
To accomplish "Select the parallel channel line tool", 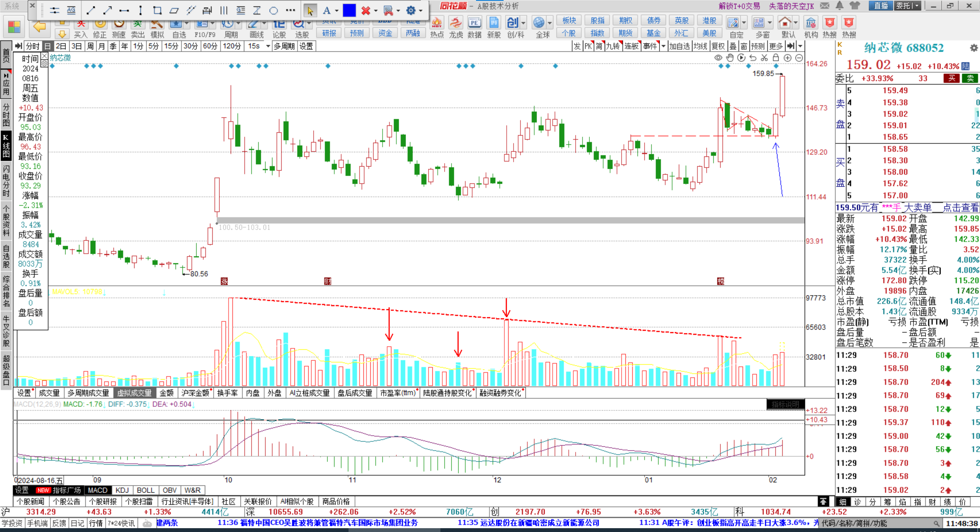I will coord(191,10).
